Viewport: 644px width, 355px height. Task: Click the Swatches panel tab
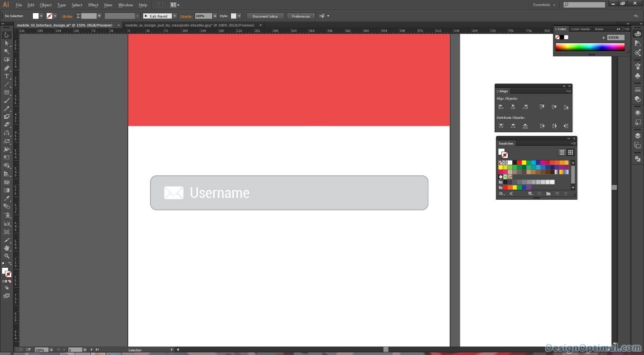pos(506,144)
